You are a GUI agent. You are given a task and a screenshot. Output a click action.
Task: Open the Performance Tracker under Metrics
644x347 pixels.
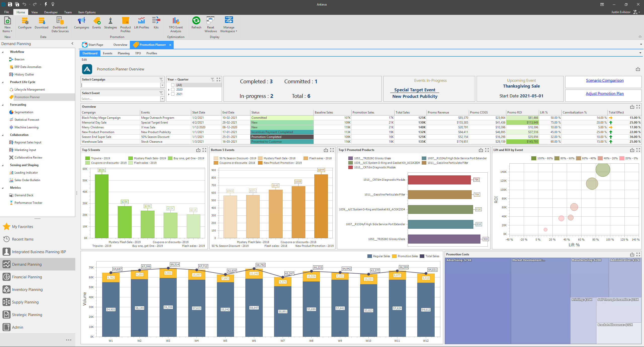[x=28, y=203]
